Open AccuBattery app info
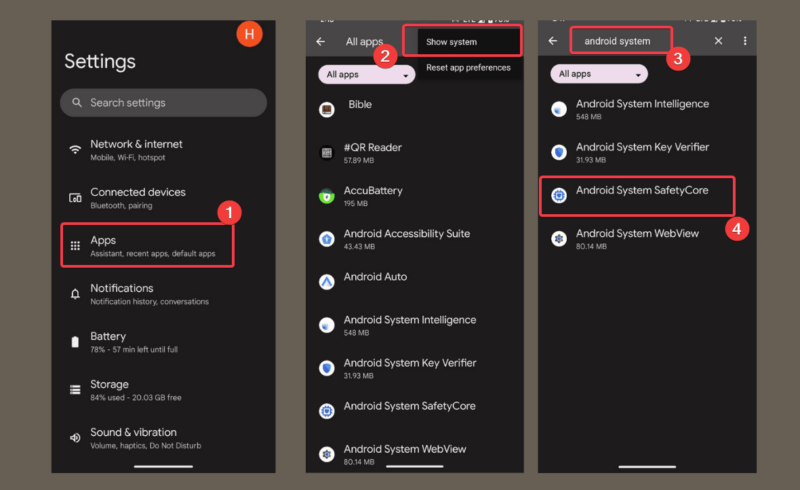This screenshot has height=490, width=800. (414, 196)
